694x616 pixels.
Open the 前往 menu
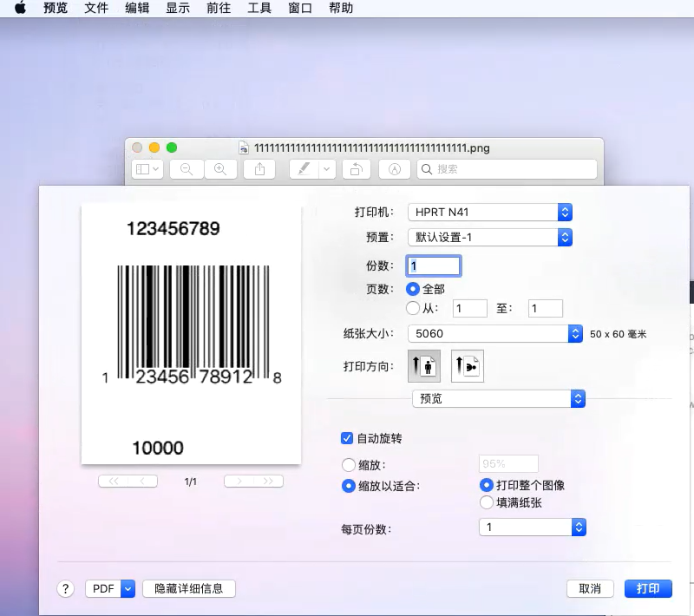tap(219, 8)
